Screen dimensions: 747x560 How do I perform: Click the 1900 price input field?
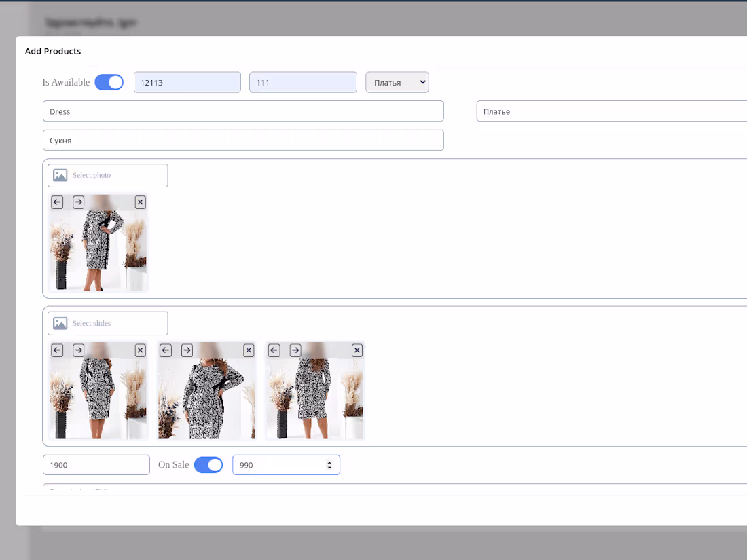click(x=96, y=464)
